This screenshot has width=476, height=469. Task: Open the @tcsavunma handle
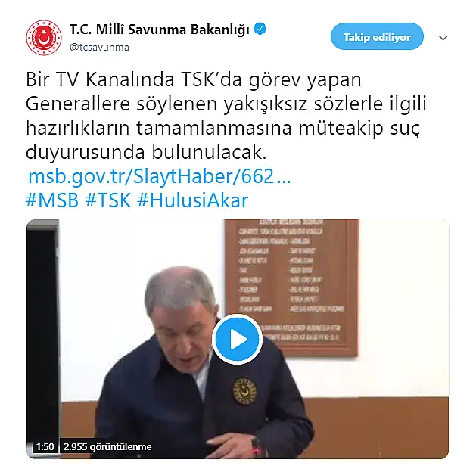coord(99,48)
